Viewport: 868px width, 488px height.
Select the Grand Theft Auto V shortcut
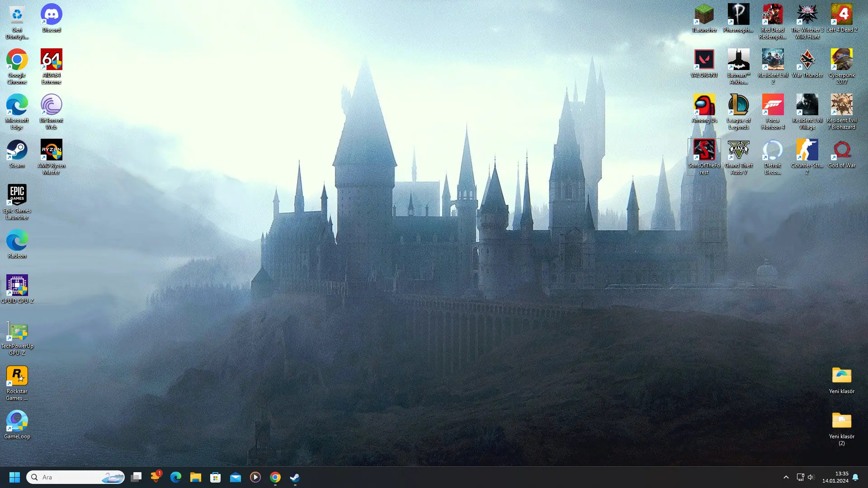pos(738,157)
